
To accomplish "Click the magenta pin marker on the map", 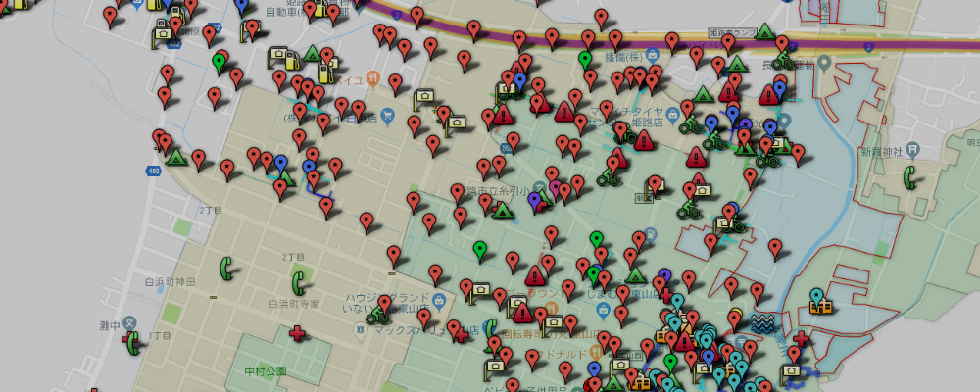I will coord(556,187).
